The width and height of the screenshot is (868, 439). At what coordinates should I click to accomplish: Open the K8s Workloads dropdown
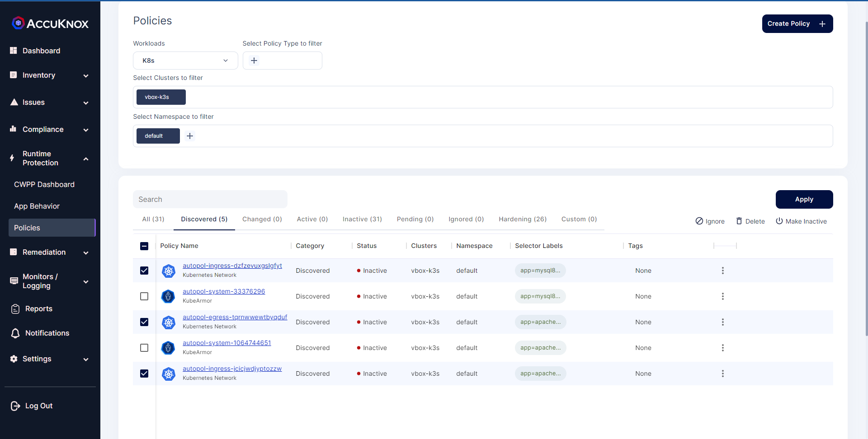tap(185, 60)
